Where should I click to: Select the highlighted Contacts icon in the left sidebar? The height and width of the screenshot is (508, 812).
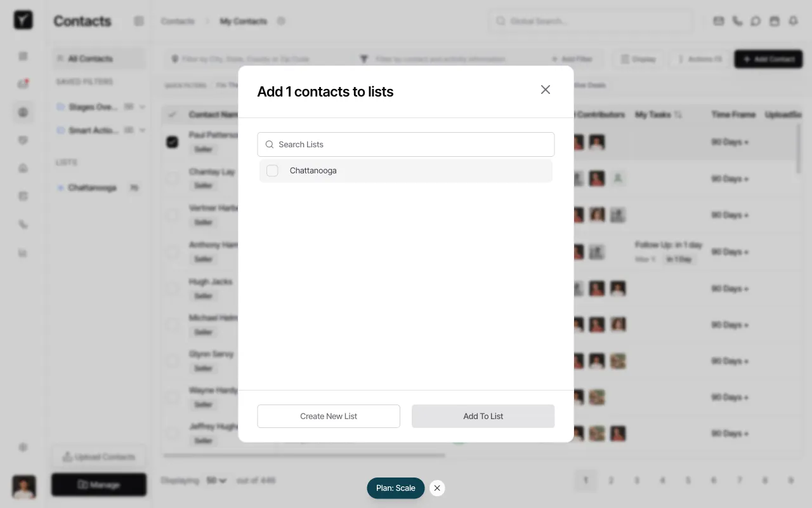(23, 112)
